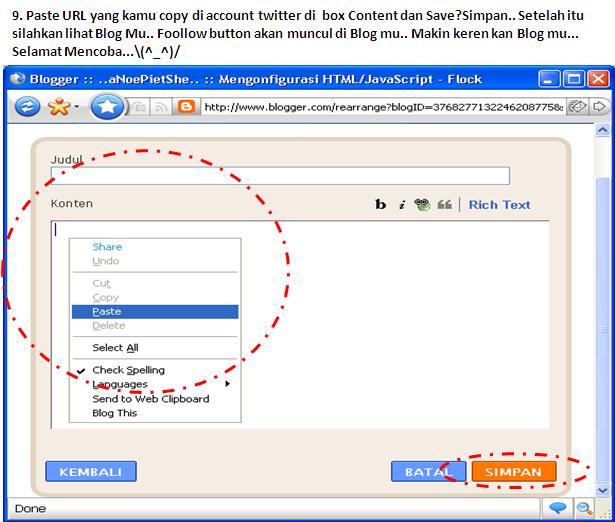This screenshot has width=615, height=522.
Task: Click the vertical scrollbar thumb
Action: click(x=603, y=329)
